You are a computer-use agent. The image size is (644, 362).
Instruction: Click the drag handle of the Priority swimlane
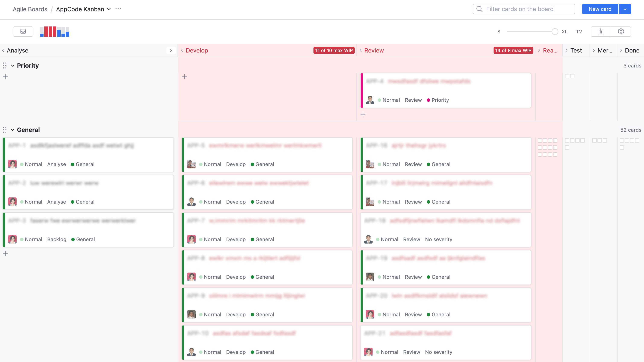[4, 66]
